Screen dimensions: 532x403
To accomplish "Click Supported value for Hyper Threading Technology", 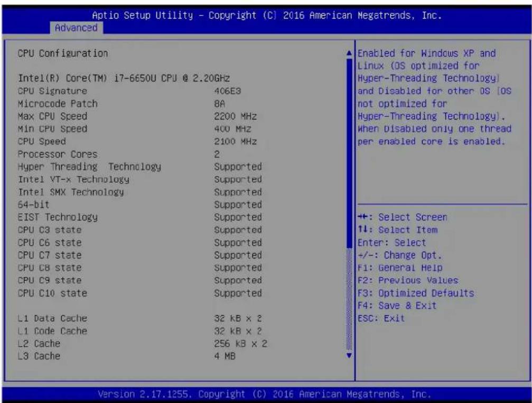I will pyautogui.click(x=238, y=167).
